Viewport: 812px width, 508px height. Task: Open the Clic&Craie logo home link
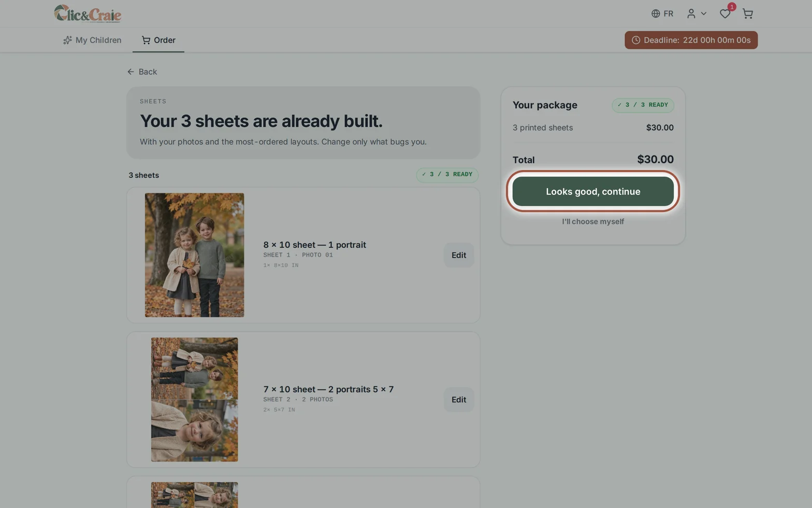(88, 13)
